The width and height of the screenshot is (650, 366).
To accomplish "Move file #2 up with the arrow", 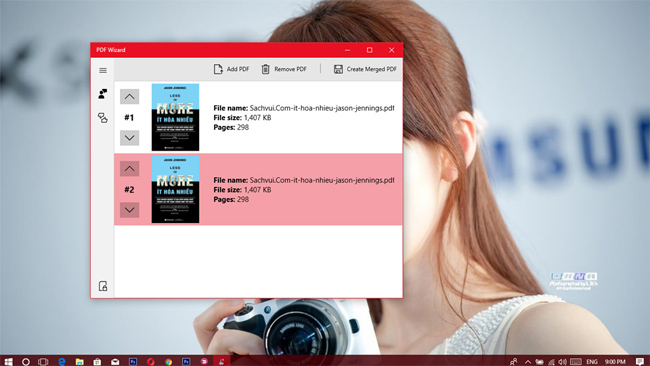I will click(x=129, y=169).
